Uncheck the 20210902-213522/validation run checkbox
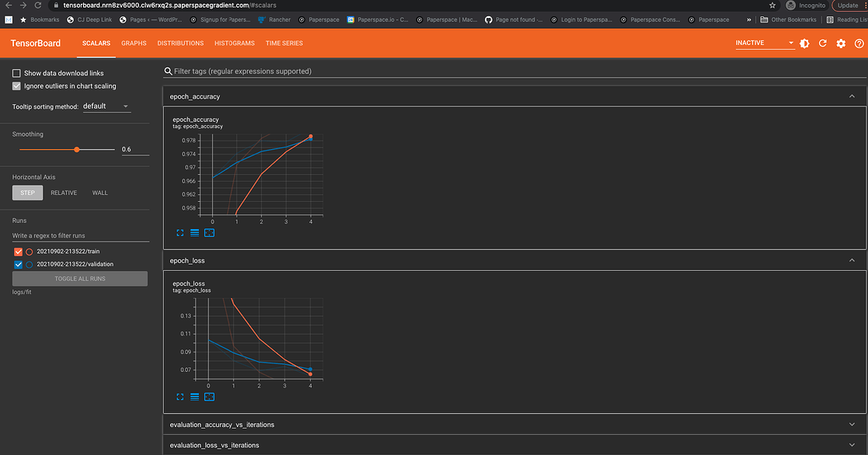The height and width of the screenshot is (455, 868). 19,264
